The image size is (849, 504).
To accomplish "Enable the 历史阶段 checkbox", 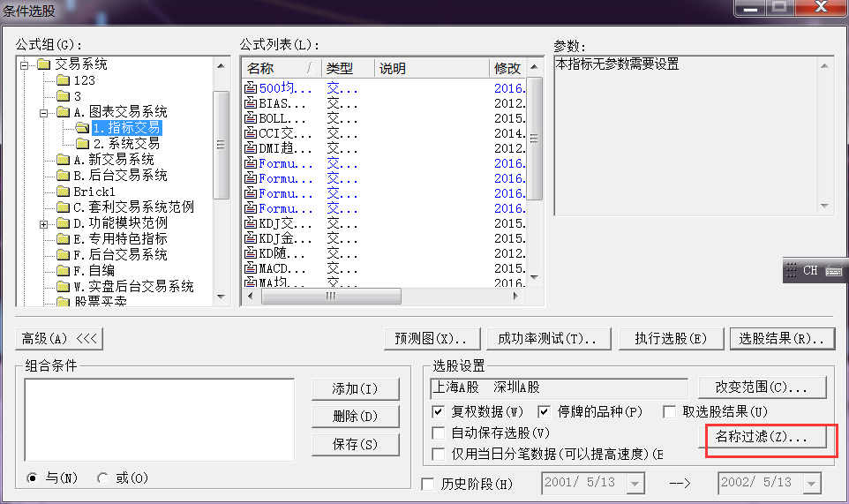I will click(x=428, y=485).
